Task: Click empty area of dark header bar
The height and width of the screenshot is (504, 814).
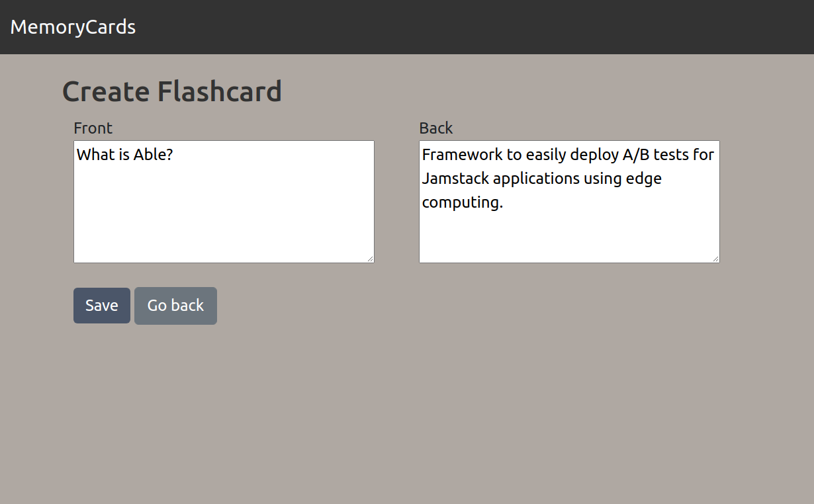Action: [463, 27]
